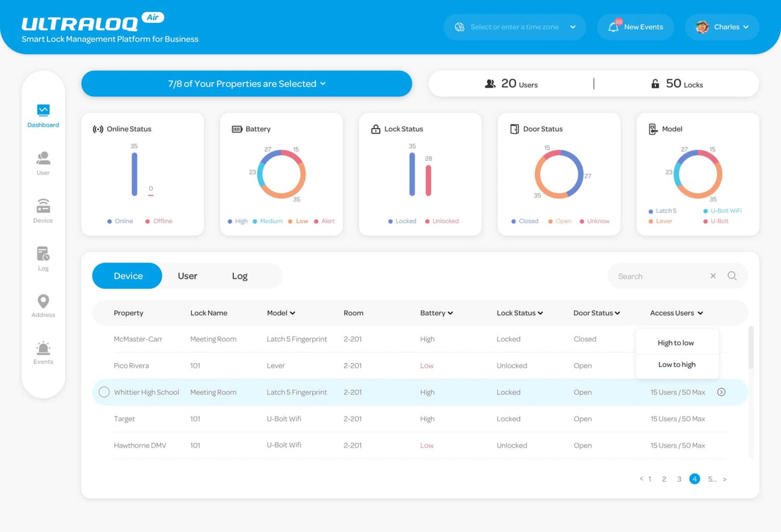This screenshot has width=781, height=532.
Task: Click the search magnifier icon
Action: [732, 276]
